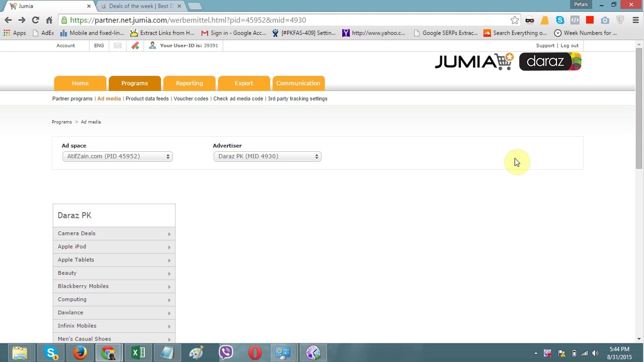Reload the current page
Viewport: 644px width, 362px height.
tap(35, 20)
